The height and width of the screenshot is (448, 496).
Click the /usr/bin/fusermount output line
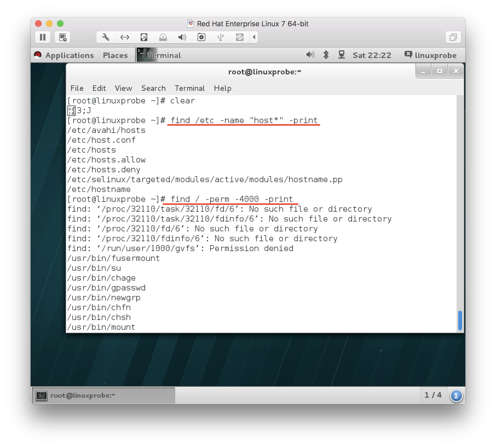pyautogui.click(x=114, y=258)
